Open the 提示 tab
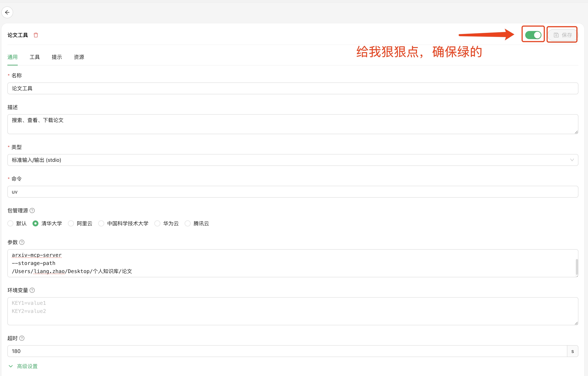Image resolution: width=588 pixels, height=376 pixels. click(x=57, y=57)
